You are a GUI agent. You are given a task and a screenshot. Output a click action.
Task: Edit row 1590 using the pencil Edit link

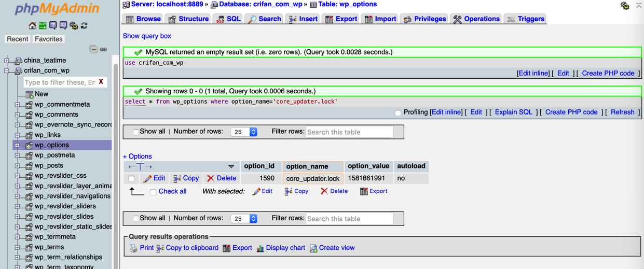click(154, 178)
